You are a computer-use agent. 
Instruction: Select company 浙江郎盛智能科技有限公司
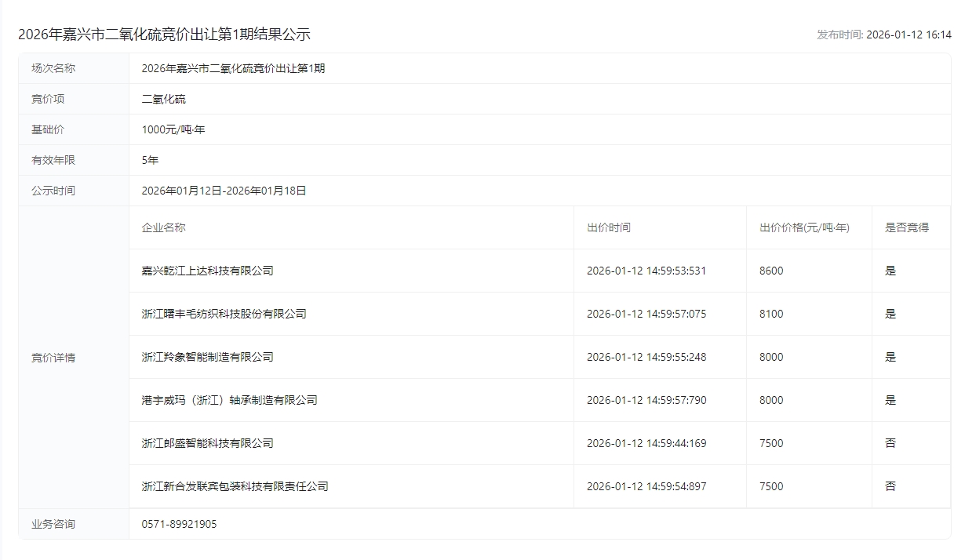tap(207, 443)
